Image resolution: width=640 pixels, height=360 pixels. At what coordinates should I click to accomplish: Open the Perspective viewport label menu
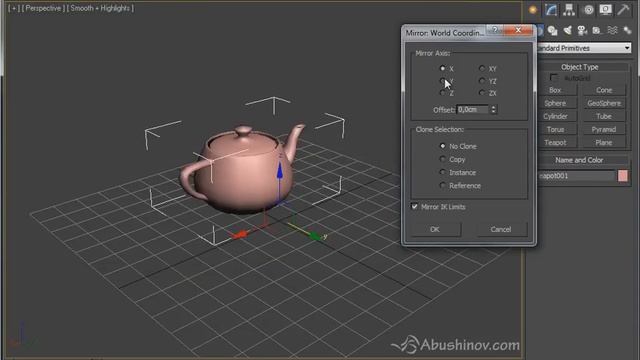[x=43, y=8]
